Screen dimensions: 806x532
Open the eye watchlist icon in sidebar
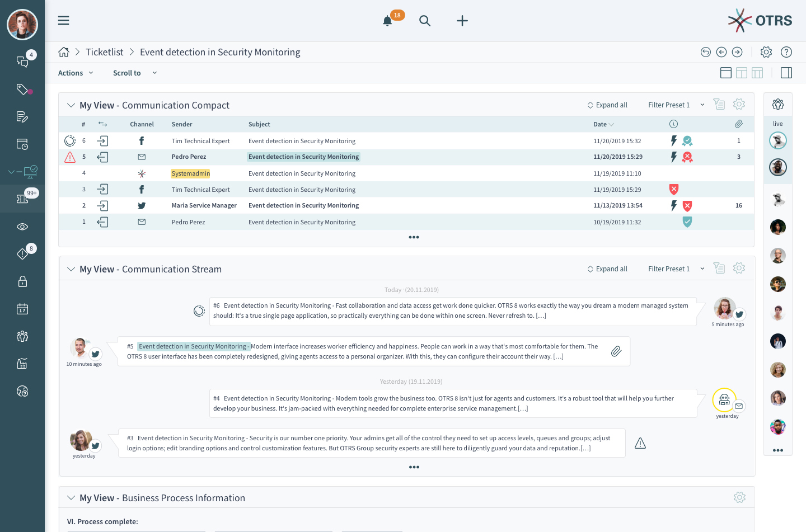(22, 227)
